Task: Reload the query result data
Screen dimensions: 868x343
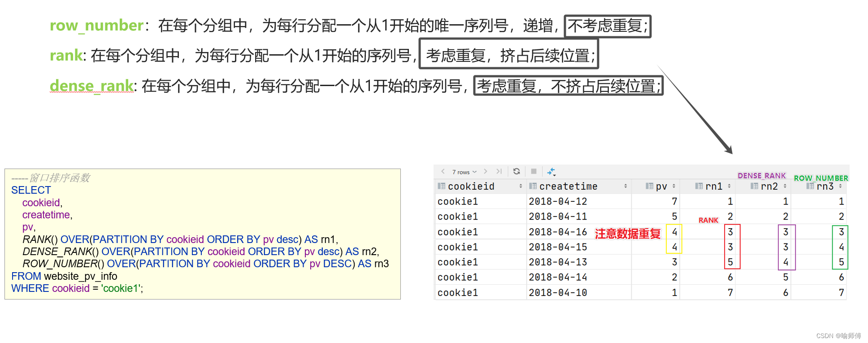Action: click(516, 171)
